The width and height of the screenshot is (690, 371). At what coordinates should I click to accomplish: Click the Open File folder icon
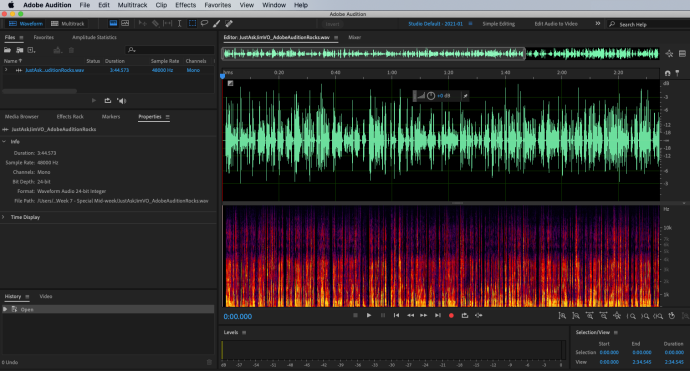[x=7, y=50]
